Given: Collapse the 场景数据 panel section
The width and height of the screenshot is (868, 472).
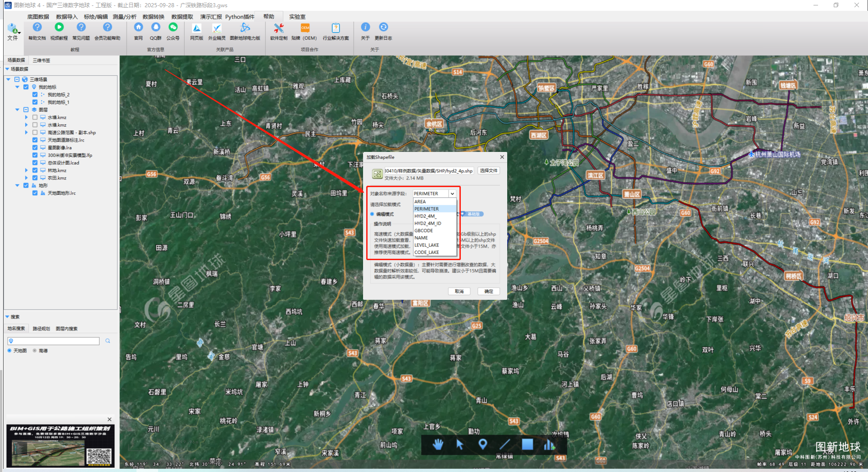Looking at the screenshot, I should (x=7, y=69).
